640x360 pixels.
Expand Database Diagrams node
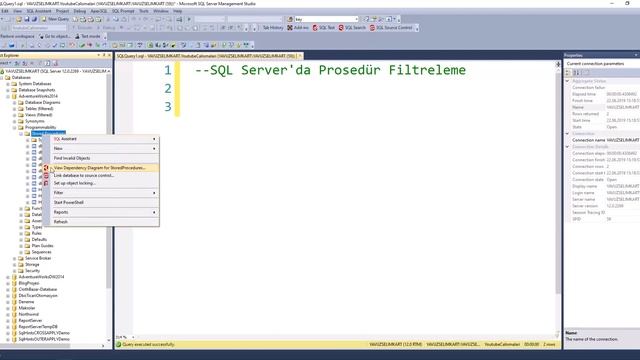coord(14,102)
